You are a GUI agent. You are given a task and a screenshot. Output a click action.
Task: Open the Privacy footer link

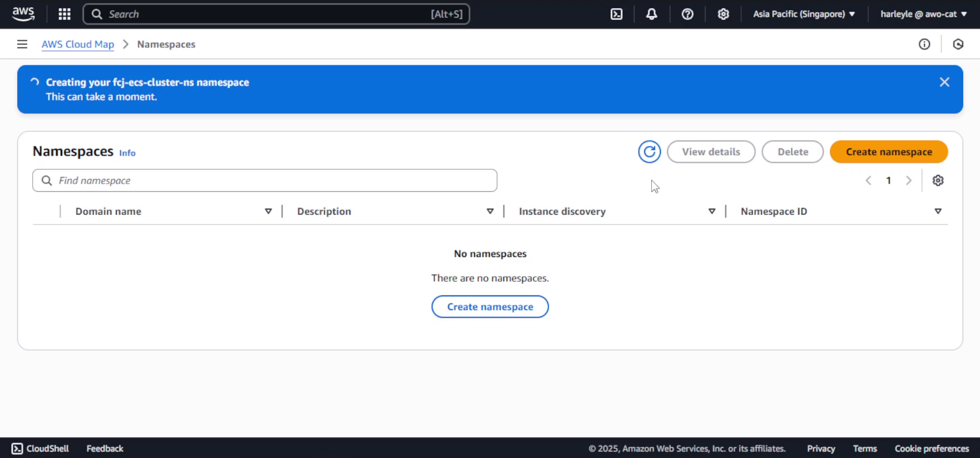821,449
